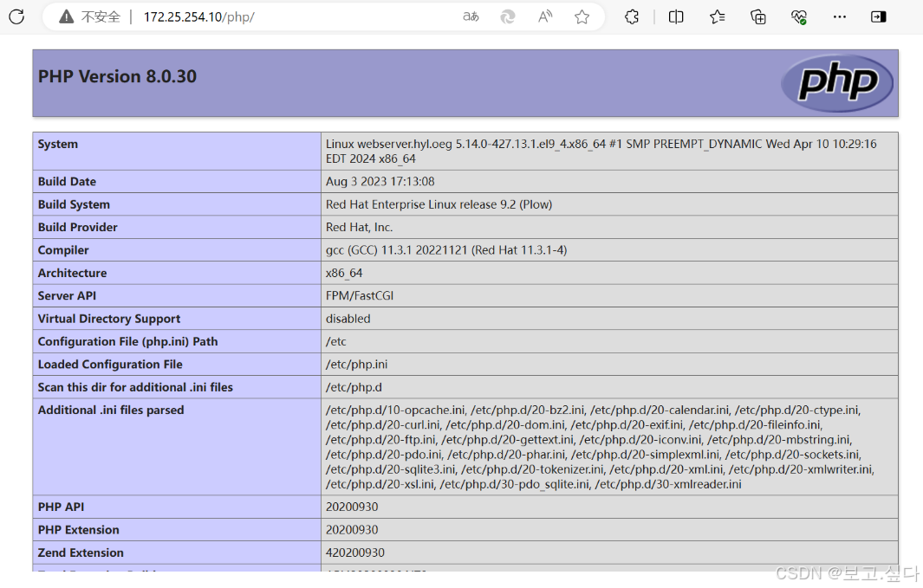Click the Edge Copilot swirl icon in address bar
The width and height of the screenshot is (923, 588).
tap(507, 17)
